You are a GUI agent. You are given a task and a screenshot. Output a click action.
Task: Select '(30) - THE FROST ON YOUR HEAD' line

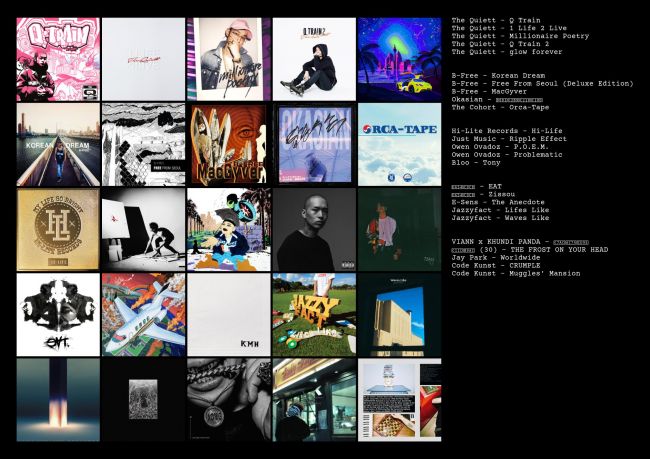click(x=530, y=250)
